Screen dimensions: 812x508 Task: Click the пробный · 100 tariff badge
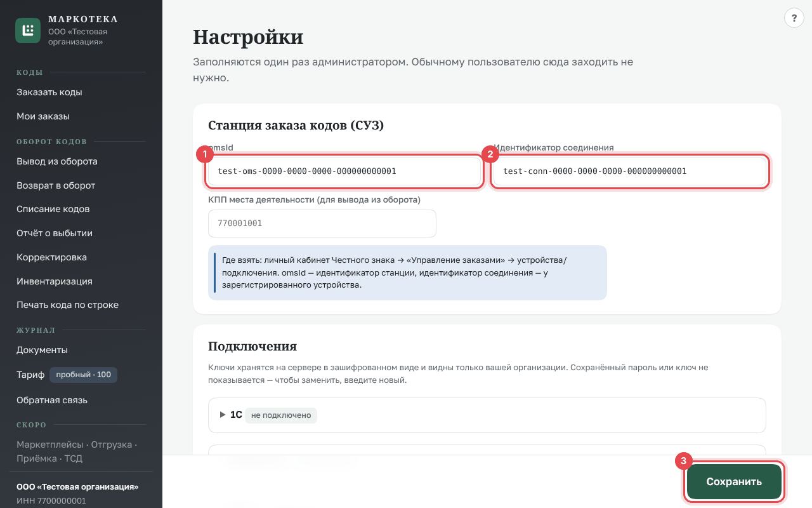tap(83, 375)
